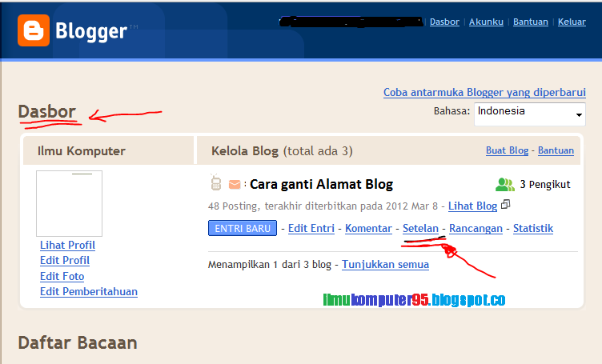Open the Komentar link
The height and width of the screenshot is (364, 602).
tap(368, 228)
